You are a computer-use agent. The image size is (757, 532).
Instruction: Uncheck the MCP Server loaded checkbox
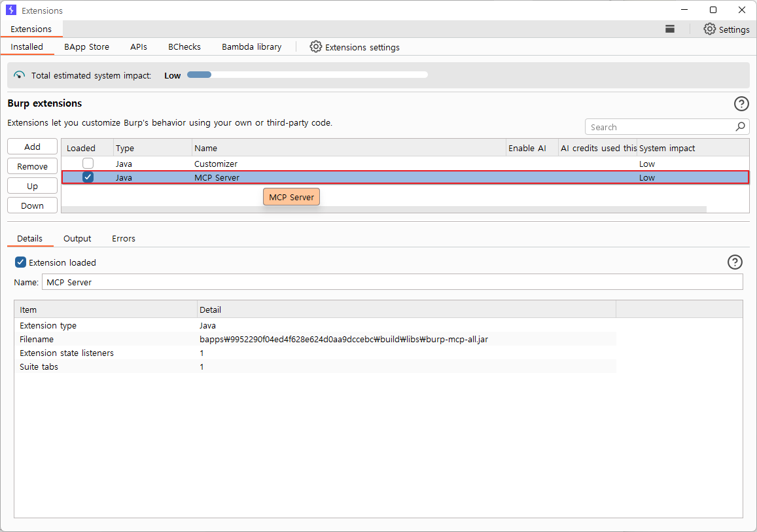(x=88, y=177)
